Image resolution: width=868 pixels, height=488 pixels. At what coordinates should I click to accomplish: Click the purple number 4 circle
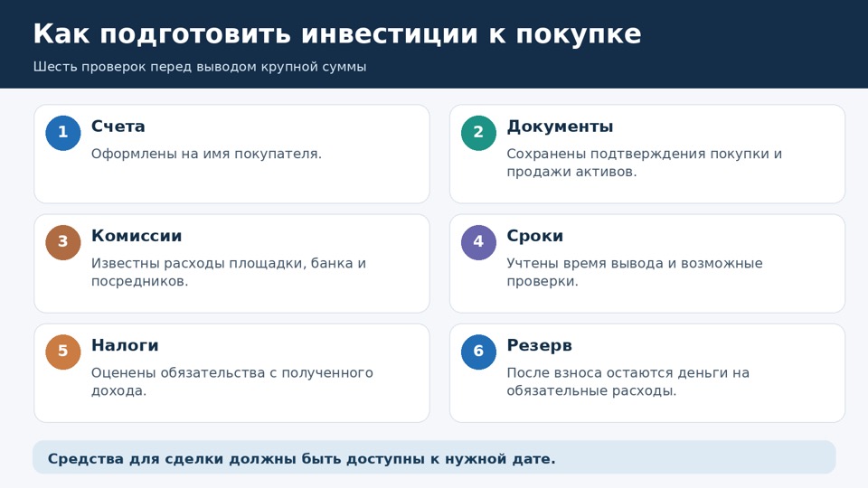[x=479, y=242]
